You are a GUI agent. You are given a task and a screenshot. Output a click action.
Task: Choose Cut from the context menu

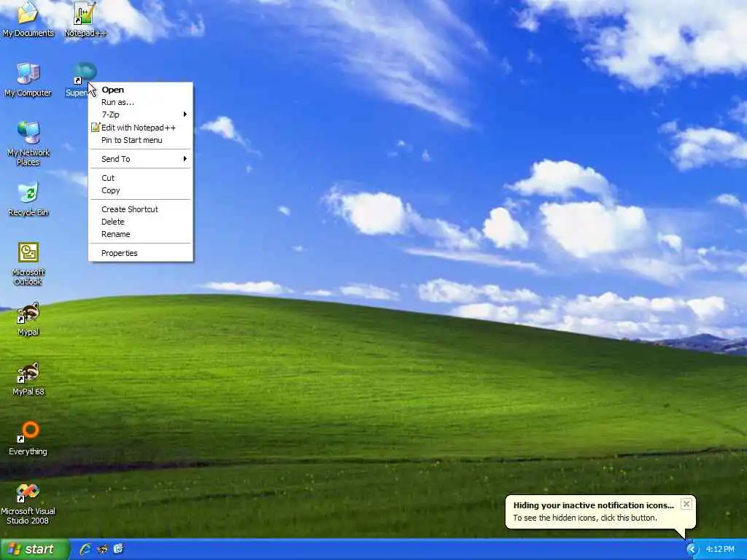pyautogui.click(x=141, y=178)
